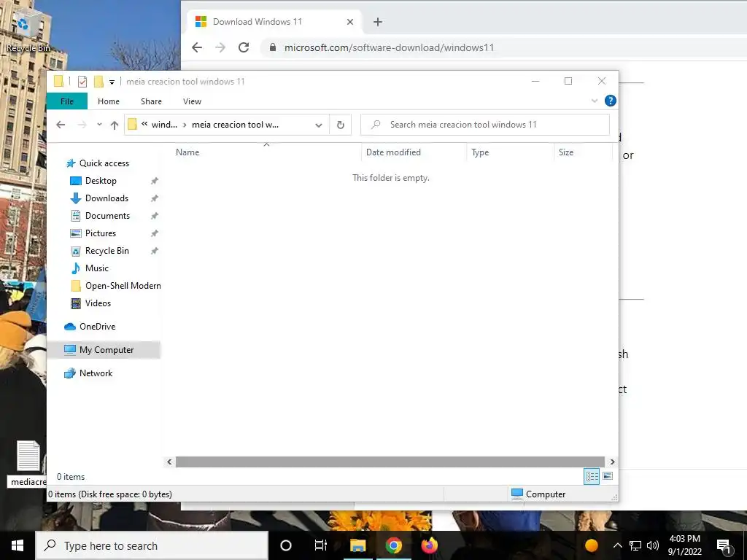Click the 'wind...' breadcrumb segment
The width and height of the screenshot is (747, 560).
[x=164, y=125]
